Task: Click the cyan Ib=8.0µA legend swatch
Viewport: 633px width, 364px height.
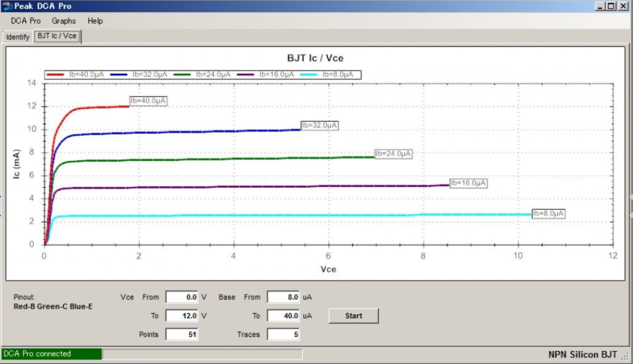Action: [309, 75]
